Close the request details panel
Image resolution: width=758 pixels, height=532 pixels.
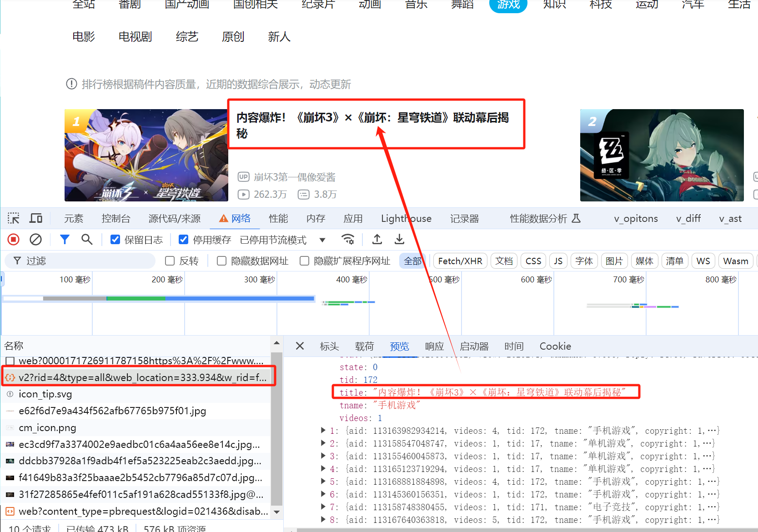pyautogui.click(x=300, y=346)
